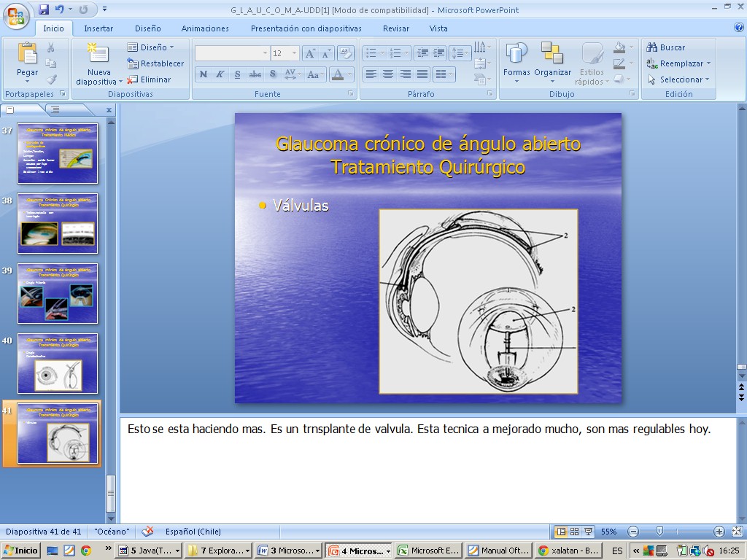This screenshot has height=560, width=747.
Task: Click the clear formatting eraser icon
Action: coord(346,53)
